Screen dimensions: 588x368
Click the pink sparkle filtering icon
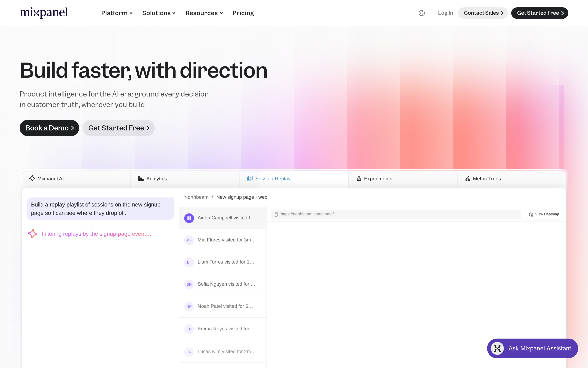coord(32,234)
